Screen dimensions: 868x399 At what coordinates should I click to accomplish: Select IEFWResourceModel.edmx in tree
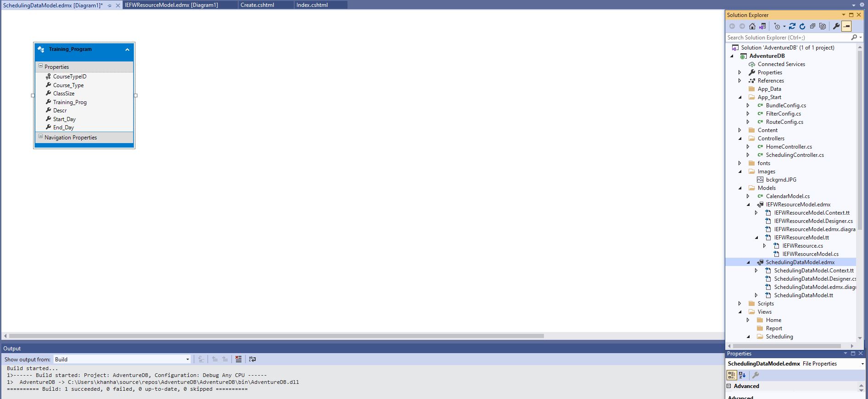798,205
